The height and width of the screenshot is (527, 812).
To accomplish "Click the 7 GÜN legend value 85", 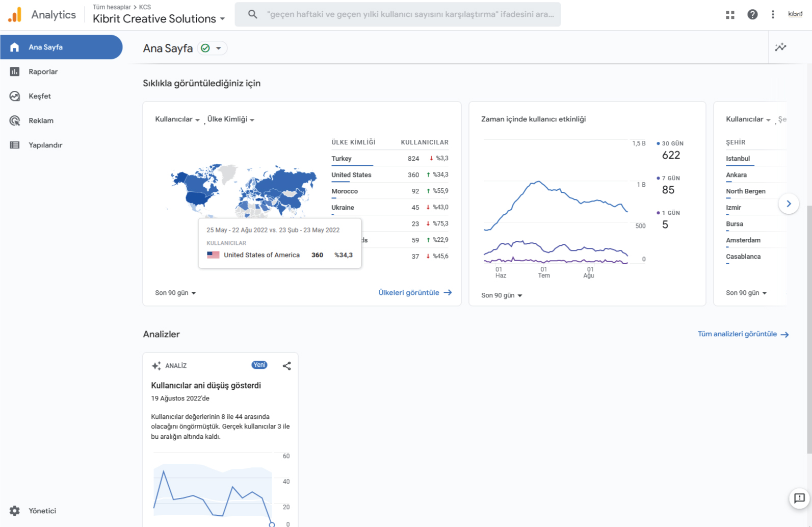I will pos(668,190).
